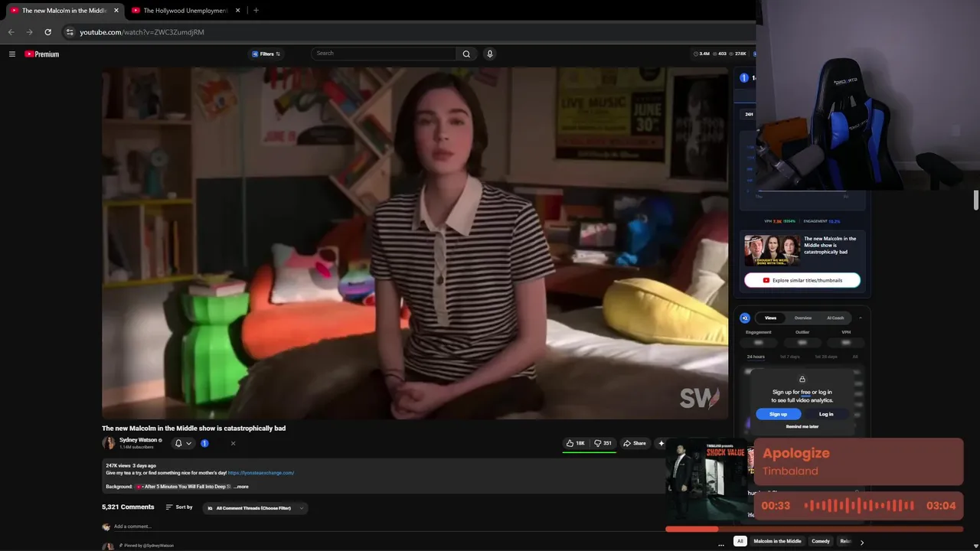Image resolution: width=980 pixels, height=551 pixels.
Task: Share this video
Action: 635,443
